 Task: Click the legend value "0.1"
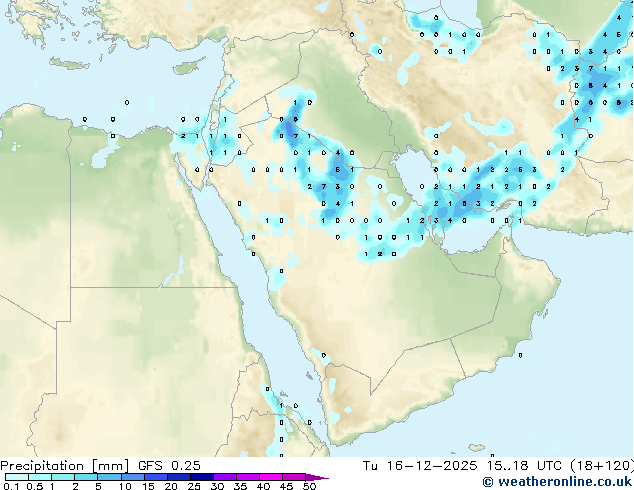tap(10, 486)
